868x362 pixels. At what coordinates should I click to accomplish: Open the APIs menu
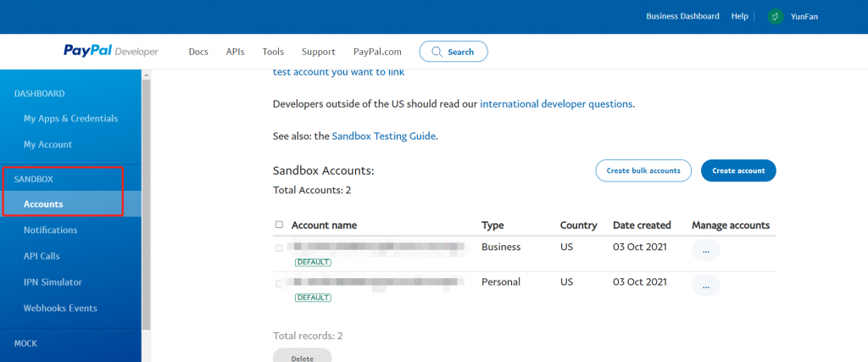pyautogui.click(x=235, y=52)
